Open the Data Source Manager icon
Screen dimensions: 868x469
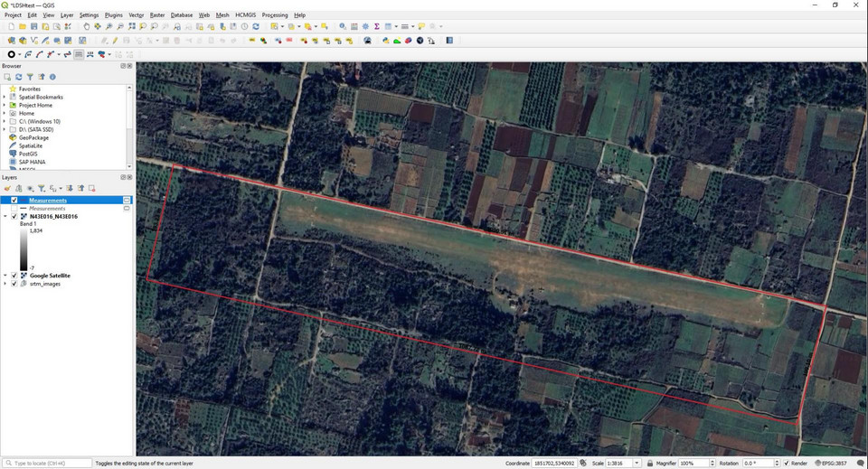(x=11, y=41)
